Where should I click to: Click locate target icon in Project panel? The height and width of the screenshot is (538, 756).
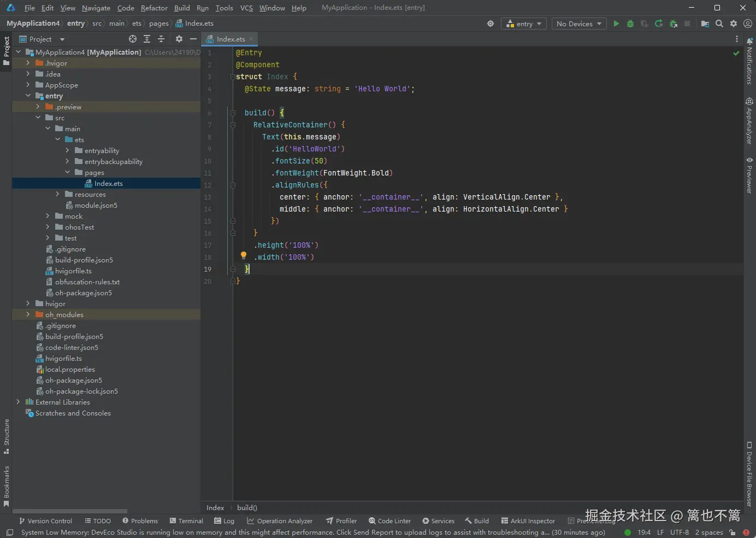click(x=133, y=39)
